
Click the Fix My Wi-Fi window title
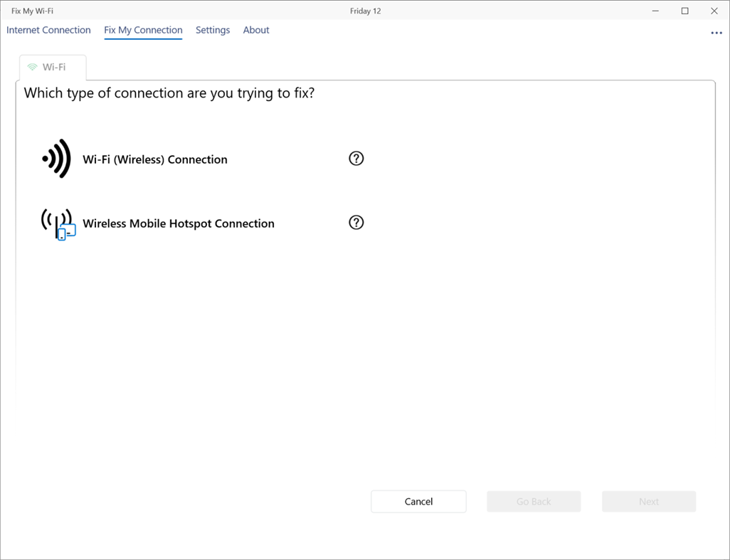[32, 11]
